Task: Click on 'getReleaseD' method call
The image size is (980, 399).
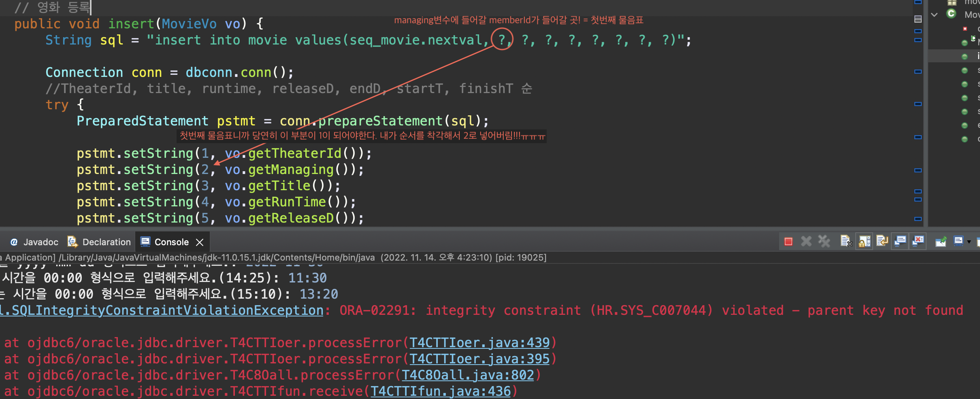Action: pyautogui.click(x=291, y=218)
